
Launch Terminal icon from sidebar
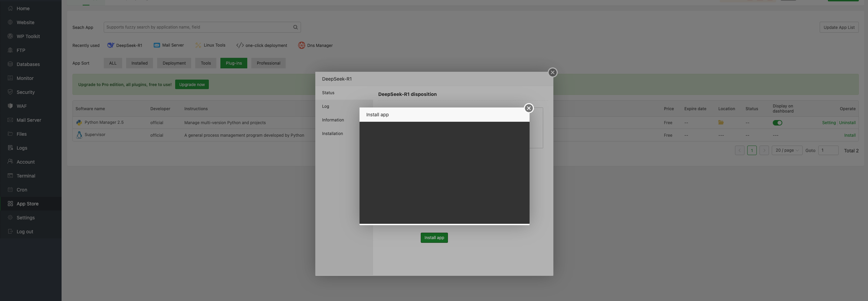tap(10, 176)
